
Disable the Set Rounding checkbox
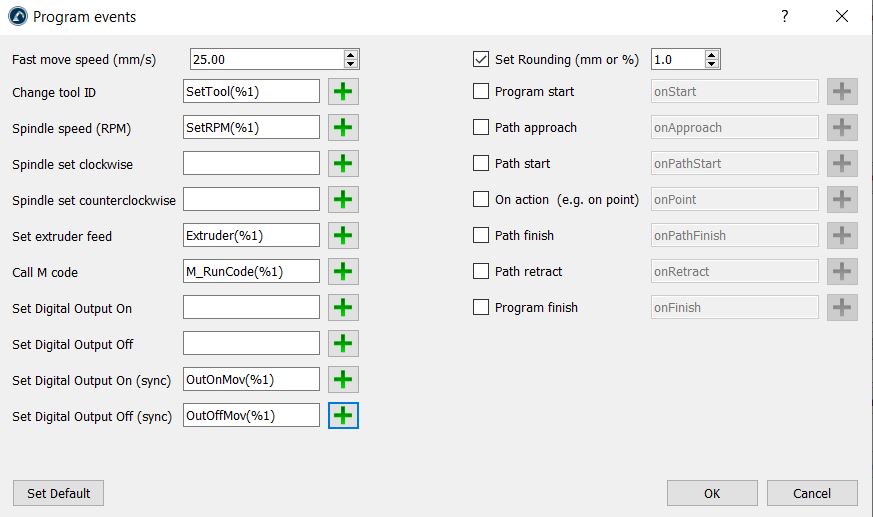[481, 60]
